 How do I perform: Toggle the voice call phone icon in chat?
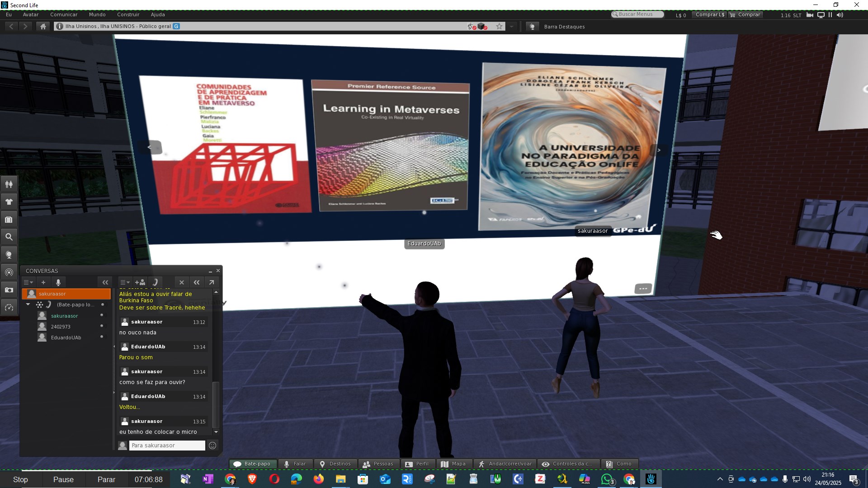[155, 282]
